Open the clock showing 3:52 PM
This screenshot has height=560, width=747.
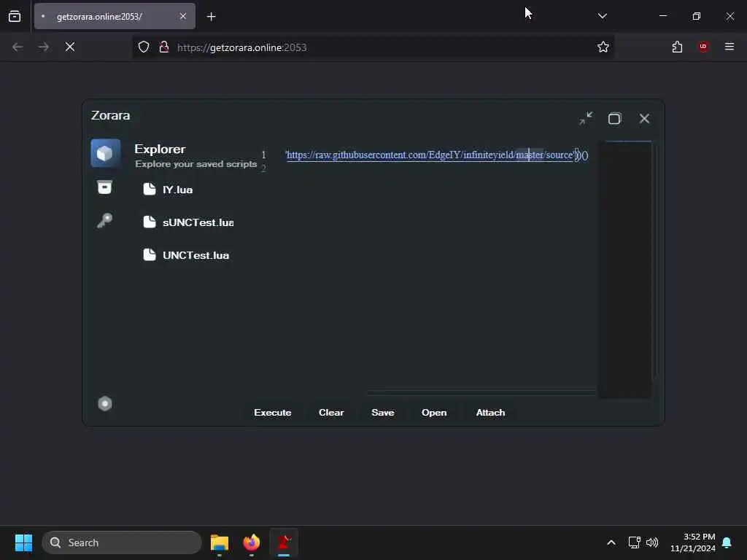(693, 542)
